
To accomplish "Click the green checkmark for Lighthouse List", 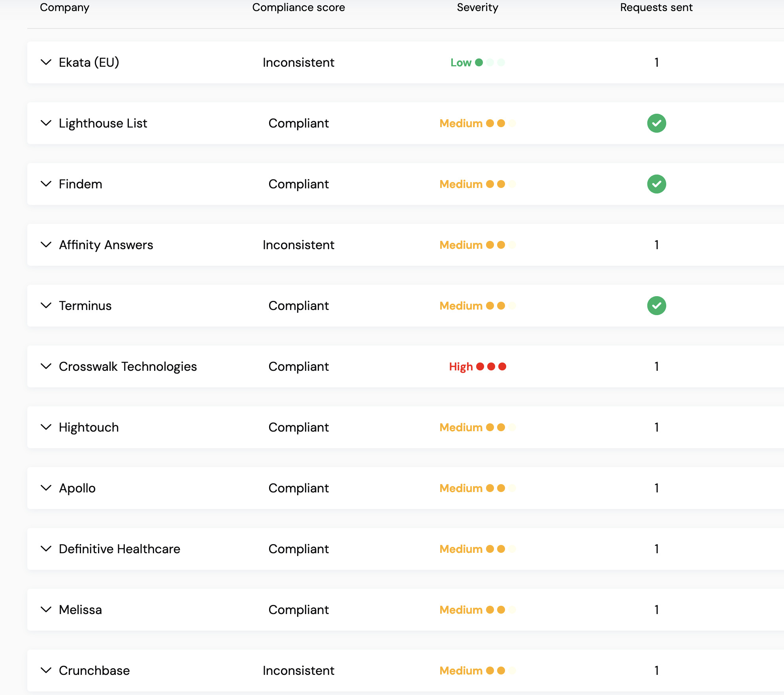I will click(x=656, y=123).
